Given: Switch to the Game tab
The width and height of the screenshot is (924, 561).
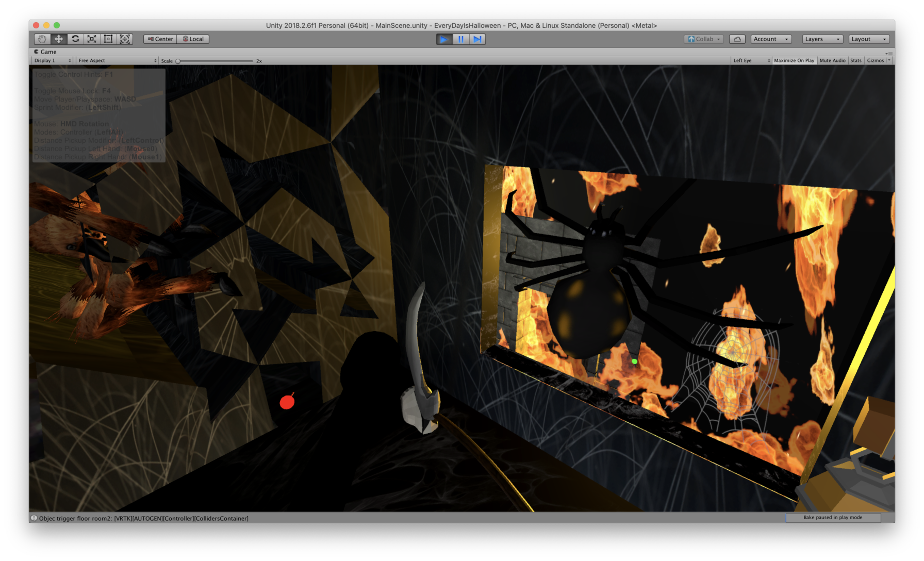Looking at the screenshot, I should [45, 52].
